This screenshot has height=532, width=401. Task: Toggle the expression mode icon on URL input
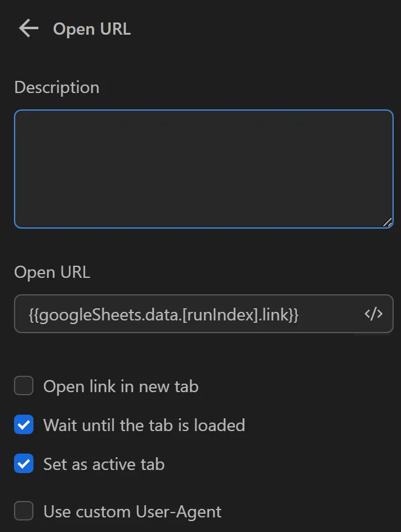pos(373,314)
